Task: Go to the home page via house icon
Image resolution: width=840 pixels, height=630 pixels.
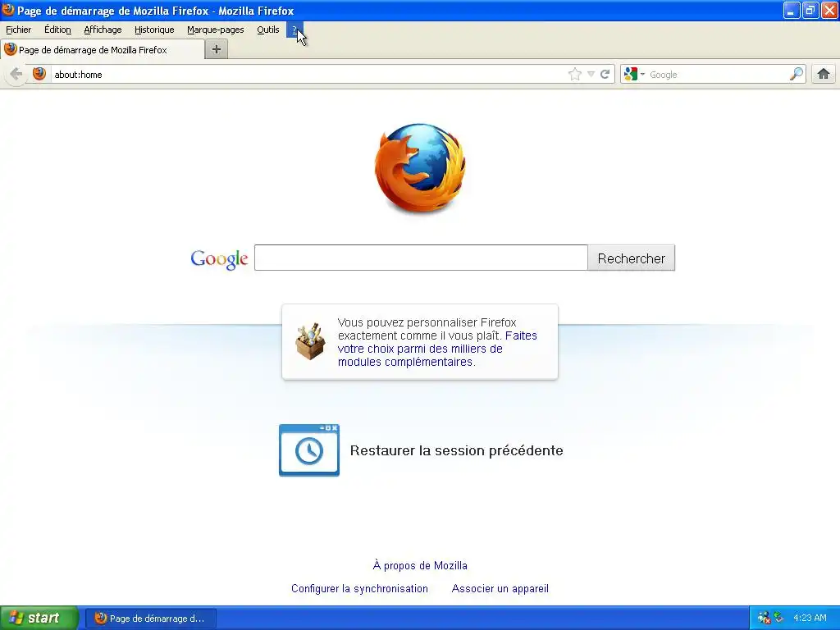Action: coord(824,74)
